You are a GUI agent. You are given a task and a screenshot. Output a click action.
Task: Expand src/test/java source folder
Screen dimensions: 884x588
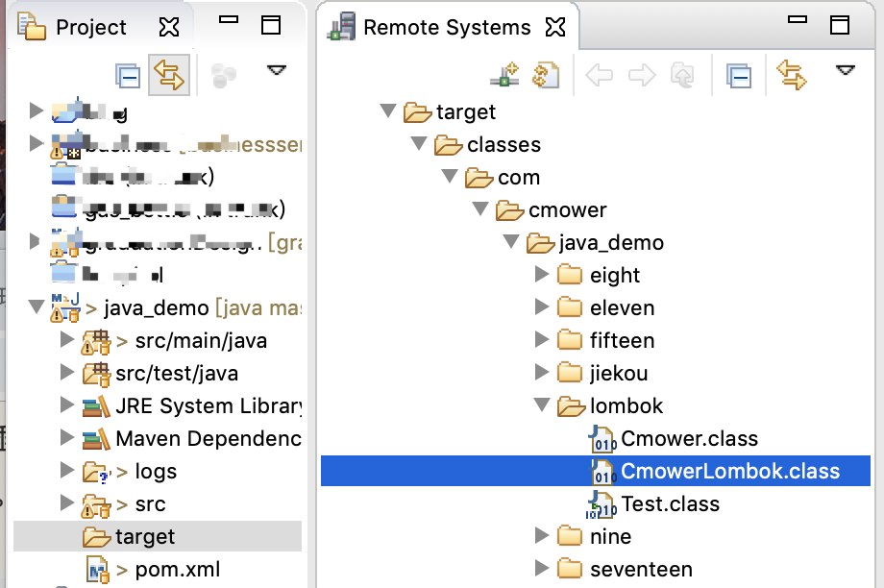(67, 373)
